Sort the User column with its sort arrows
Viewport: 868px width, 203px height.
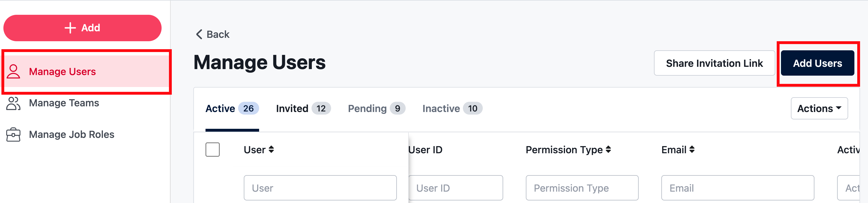coord(271,150)
